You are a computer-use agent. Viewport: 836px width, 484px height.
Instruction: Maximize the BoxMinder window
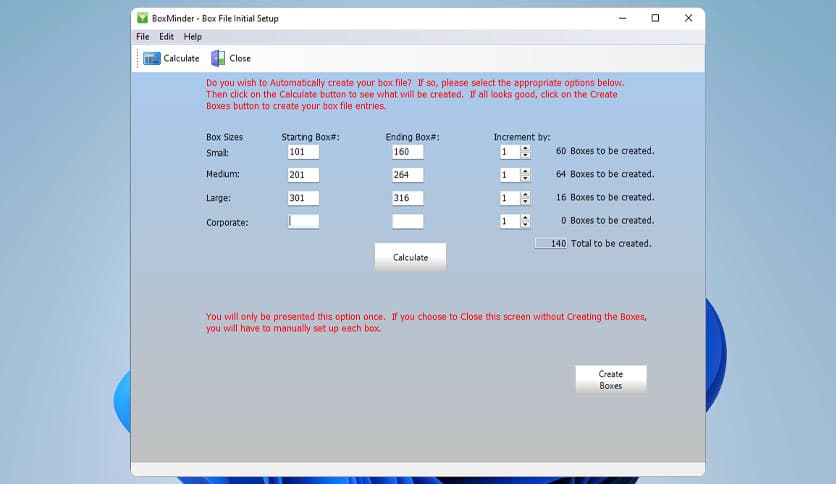click(x=655, y=18)
